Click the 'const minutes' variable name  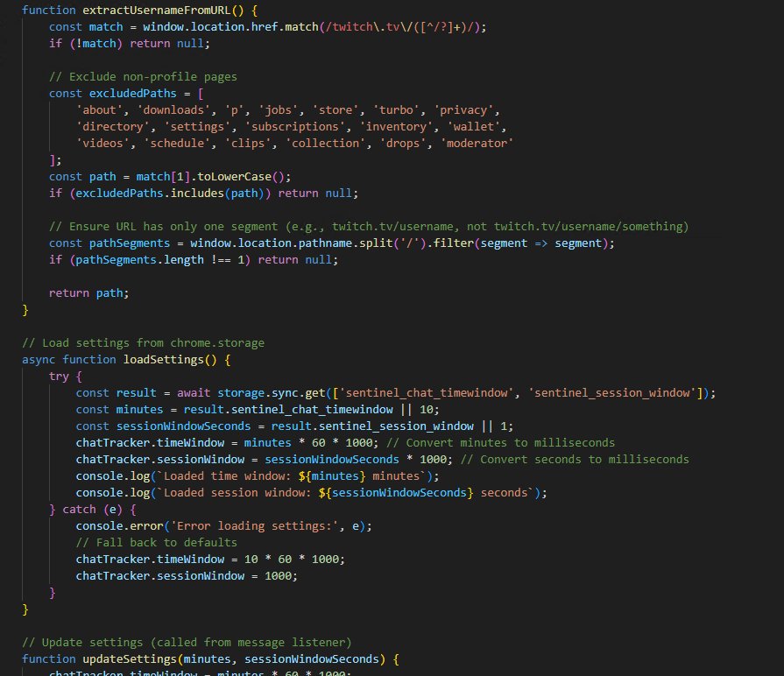point(139,410)
